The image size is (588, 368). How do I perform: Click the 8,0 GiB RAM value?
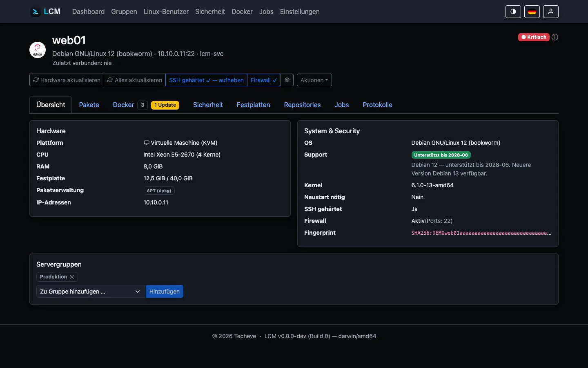pyautogui.click(x=153, y=166)
